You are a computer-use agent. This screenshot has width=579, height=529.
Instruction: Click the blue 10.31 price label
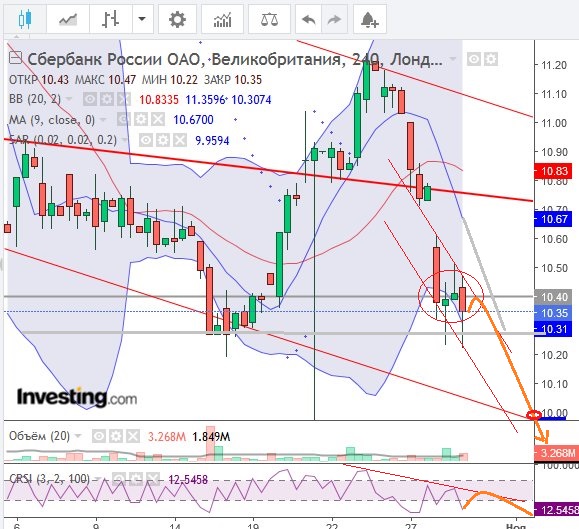point(554,329)
